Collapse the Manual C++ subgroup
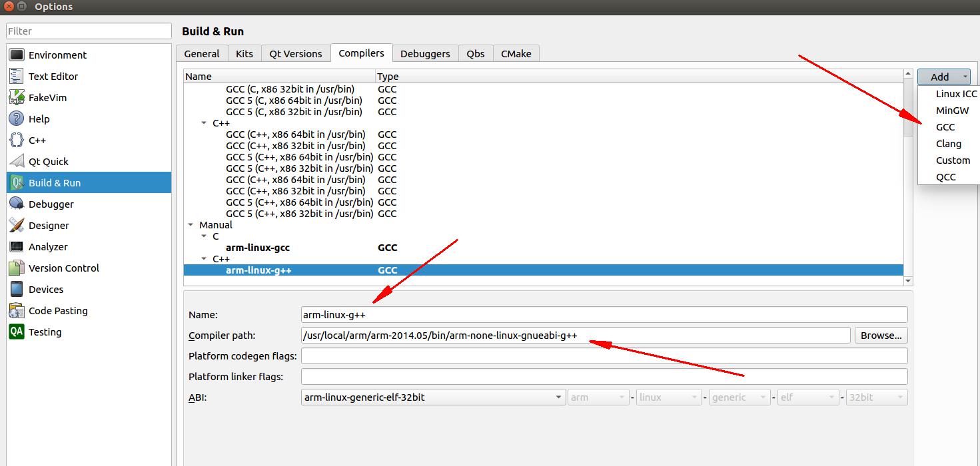This screenshot has width=980, height=466. click(x=205, y=259)
